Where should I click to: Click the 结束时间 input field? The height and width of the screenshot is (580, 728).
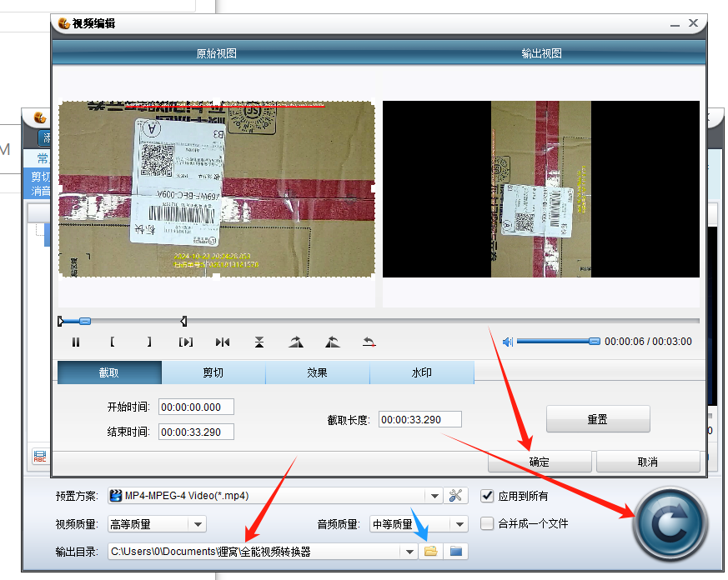[x=196, y=432]
